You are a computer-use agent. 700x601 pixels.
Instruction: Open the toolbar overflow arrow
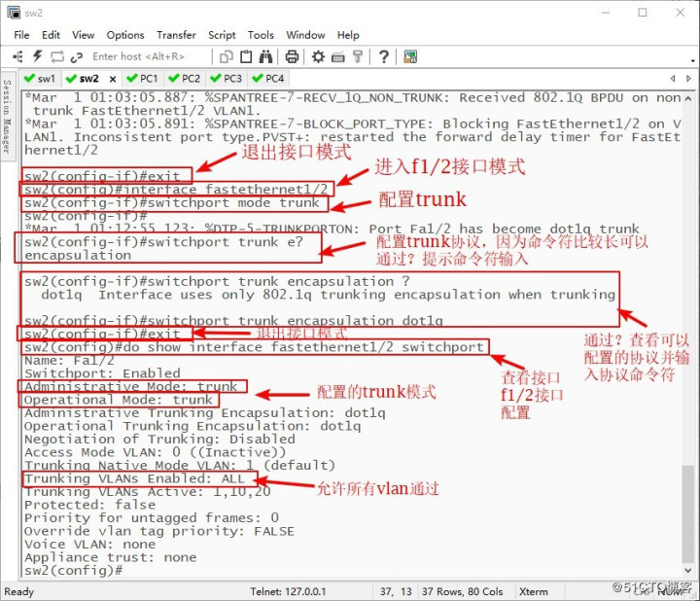point(692,60)
